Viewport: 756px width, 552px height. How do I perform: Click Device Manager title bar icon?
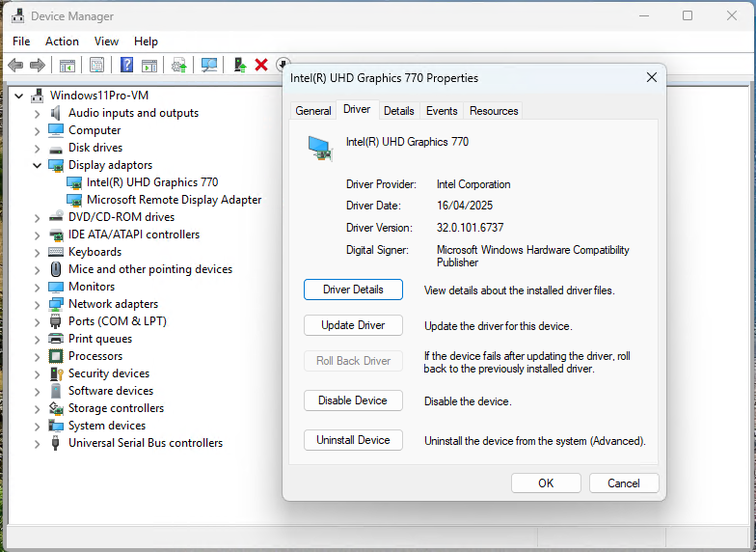pos(17,15)
